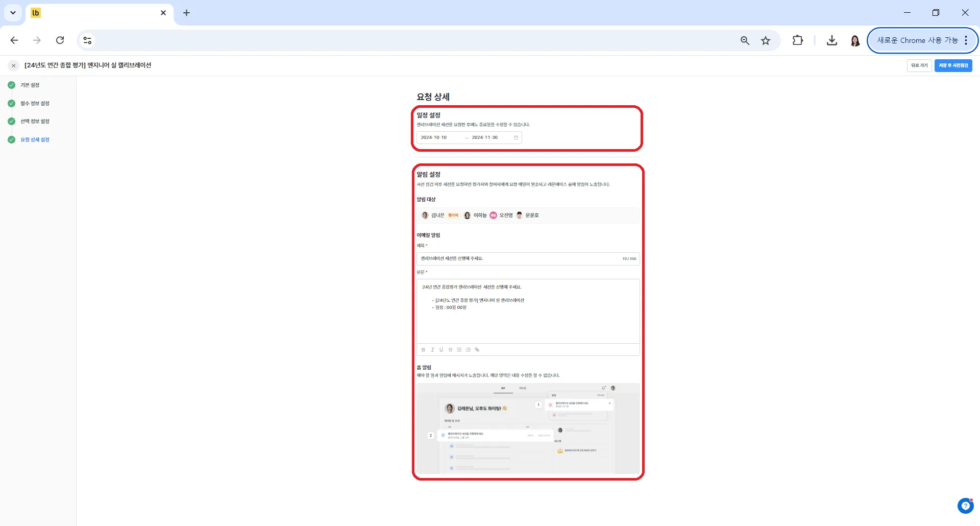980x526 pixels.
Task: Insert link in email body editor
Action: click(477, 350)
